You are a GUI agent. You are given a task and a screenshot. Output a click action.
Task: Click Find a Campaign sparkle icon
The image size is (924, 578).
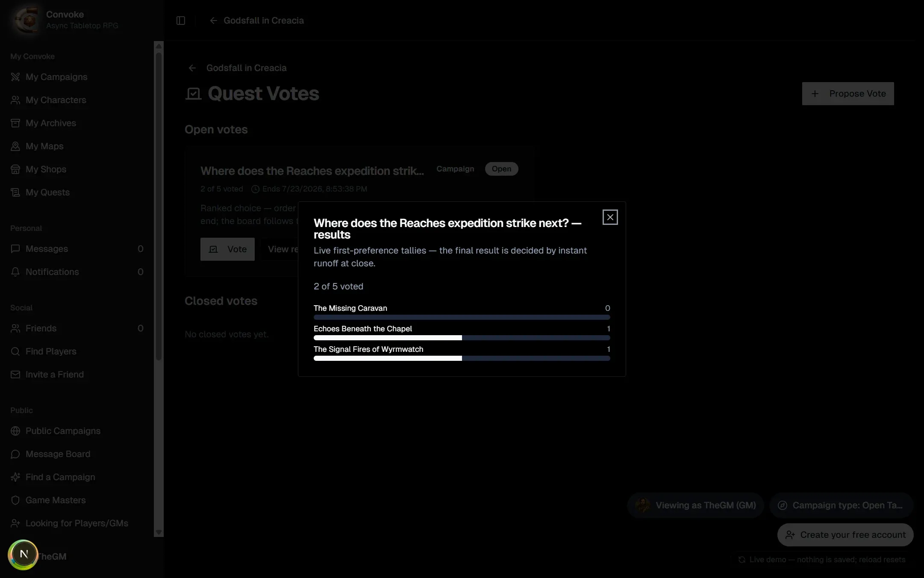(x=15, y=477)
